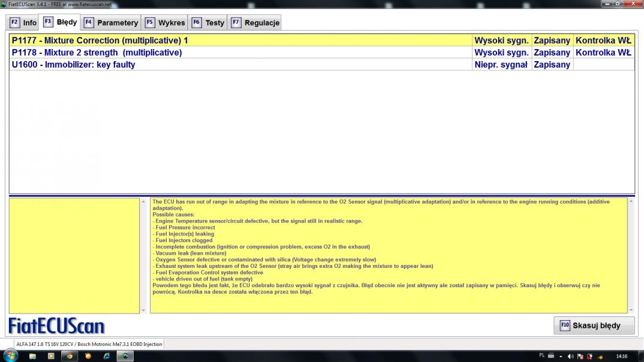The image size is (644, 362).
Task: Click the F3 key icon on the Błędy tab
Action: 47,22
